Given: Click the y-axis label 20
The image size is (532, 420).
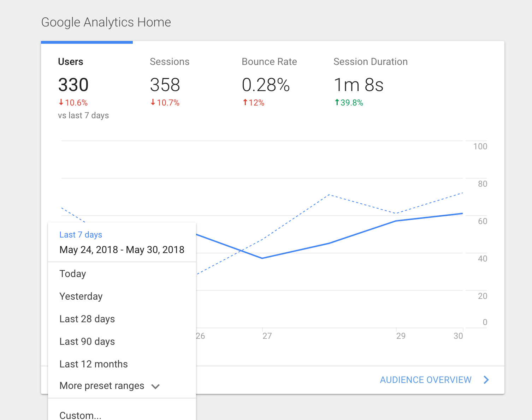Looking at the screenshot, I should pyautogui.click(x=483, y=296).
